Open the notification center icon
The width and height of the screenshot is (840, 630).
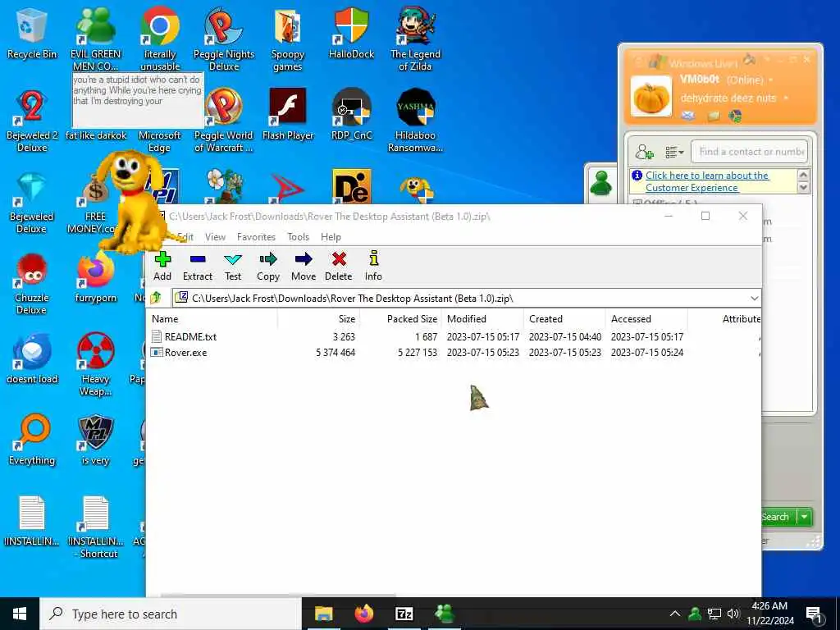click(814, 614)
